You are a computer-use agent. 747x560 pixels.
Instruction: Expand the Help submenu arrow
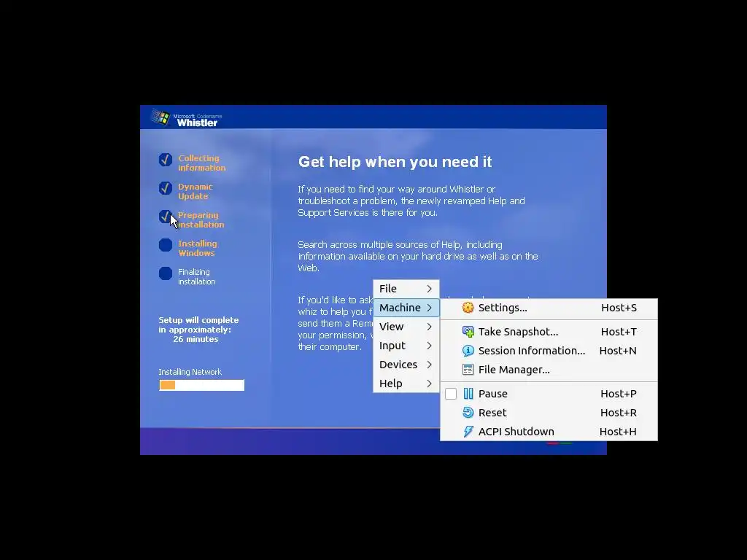[429, 384]
